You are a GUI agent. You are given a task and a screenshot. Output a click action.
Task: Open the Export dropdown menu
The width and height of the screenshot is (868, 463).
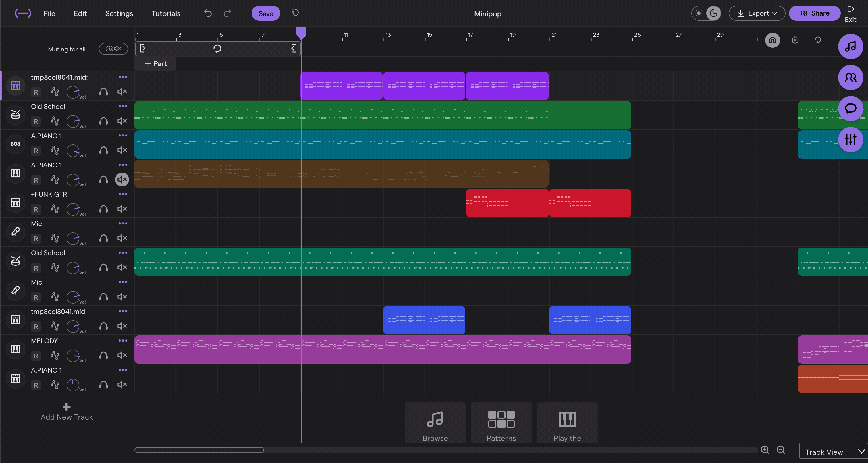click(757, 13)
